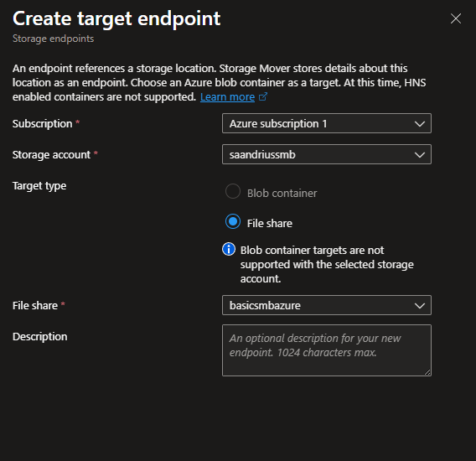
Task: Click the blue info icon near warning
Action: point(229,249)
